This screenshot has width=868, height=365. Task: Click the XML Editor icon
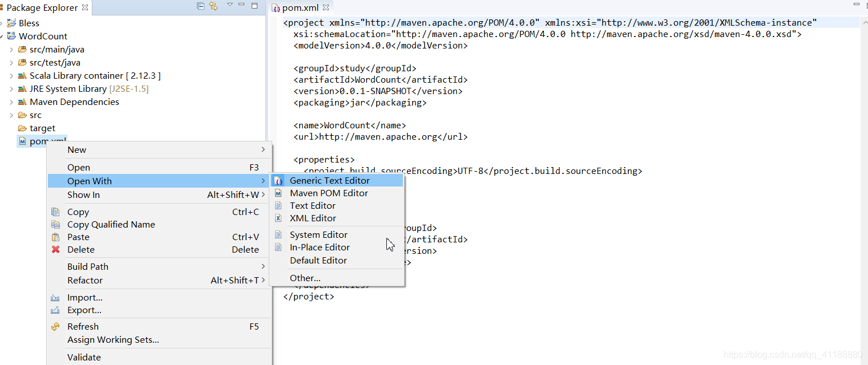coord(278,218)
